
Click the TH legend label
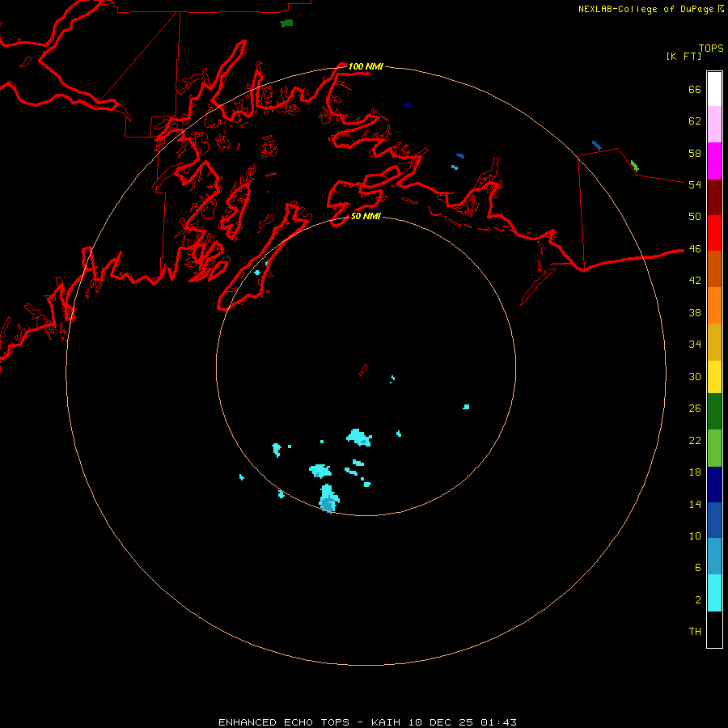pyautogui.click(x=695, y=632)
